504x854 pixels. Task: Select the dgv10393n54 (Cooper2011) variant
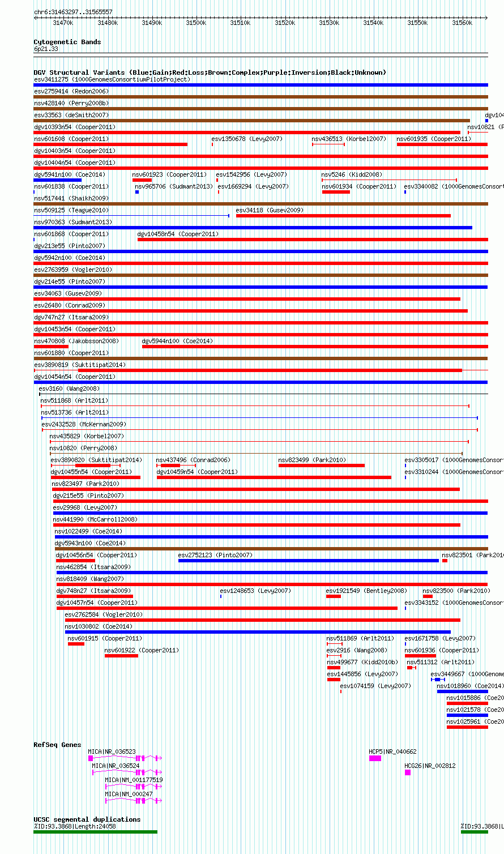click(x=75, y=127)
